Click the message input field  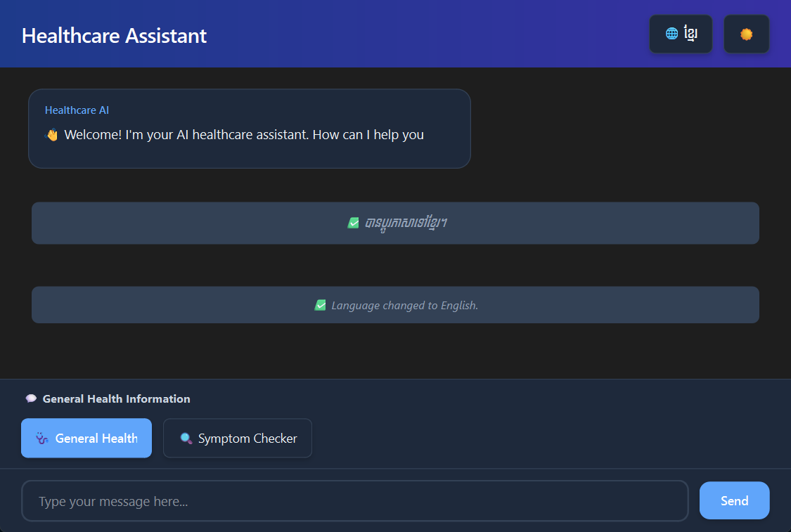[354, 501]
